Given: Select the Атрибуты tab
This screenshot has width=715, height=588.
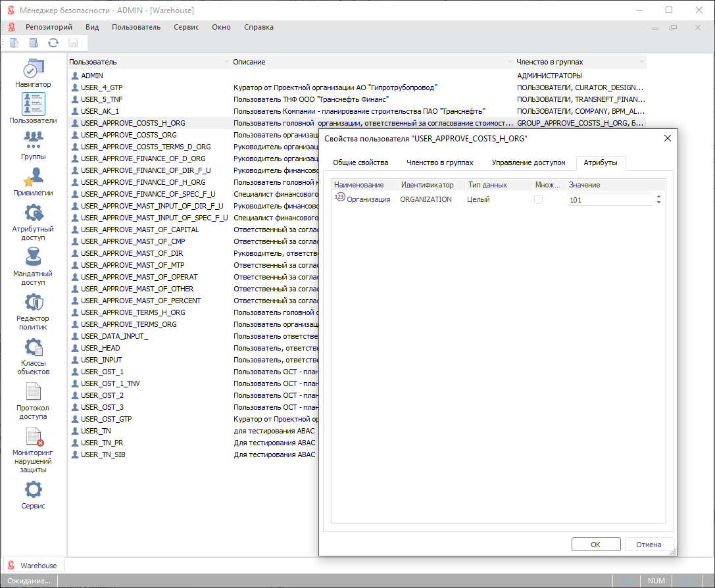Looking at the screenshot, I should (601, 162).
